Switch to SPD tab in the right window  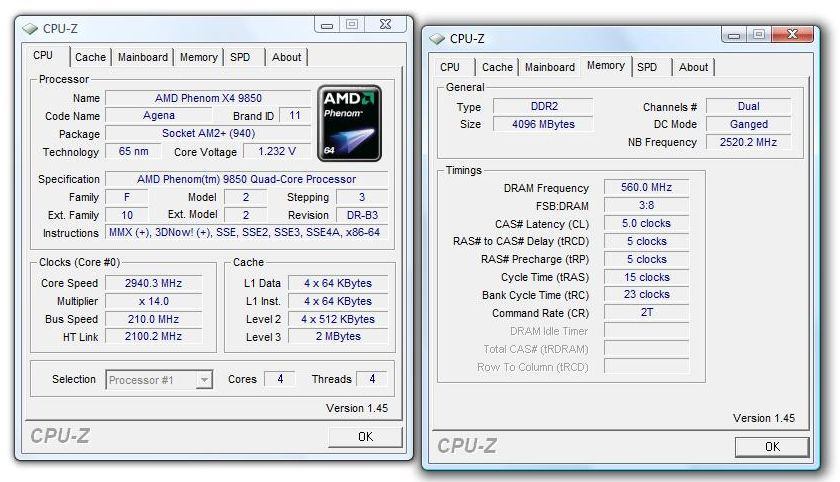[x=647, y=67]
